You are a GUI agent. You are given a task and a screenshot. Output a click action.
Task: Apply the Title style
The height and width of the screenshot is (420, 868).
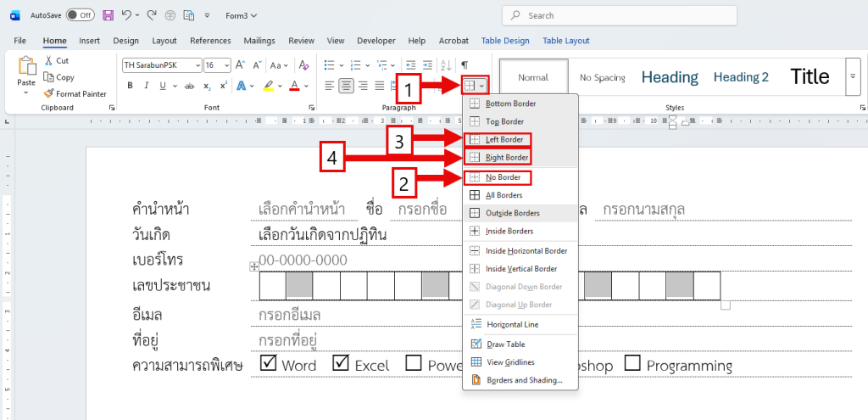point(810,77)
